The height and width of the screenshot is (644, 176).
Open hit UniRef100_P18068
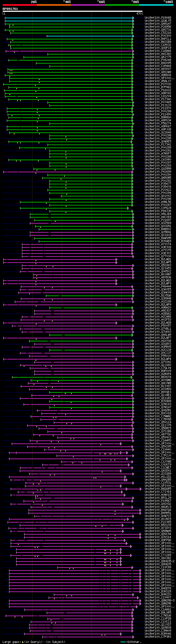(158, 18)
